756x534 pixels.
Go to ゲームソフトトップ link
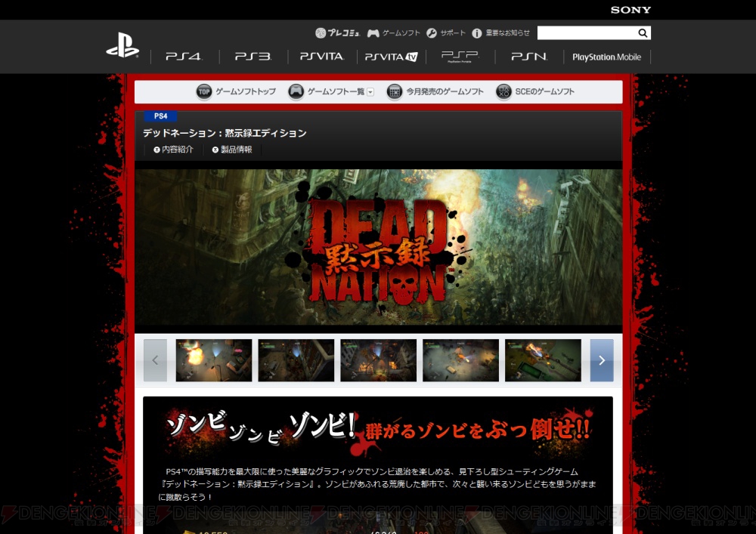click(246, 91)
